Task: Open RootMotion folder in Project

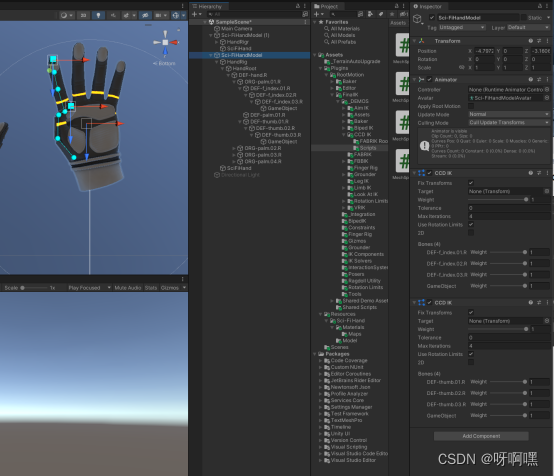Action: pos(350,75)
